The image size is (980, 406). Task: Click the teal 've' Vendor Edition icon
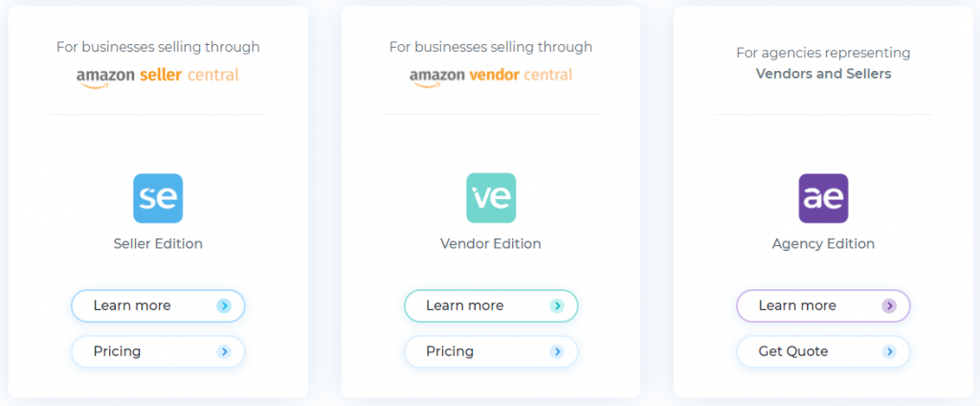pyautogui.click(x=491, y=198)
